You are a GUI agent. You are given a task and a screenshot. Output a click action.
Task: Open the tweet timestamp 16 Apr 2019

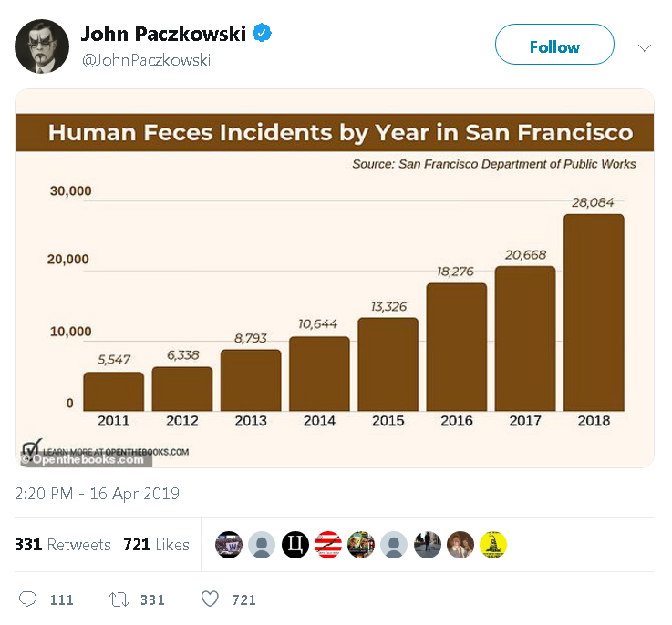[x=97, y=494]
